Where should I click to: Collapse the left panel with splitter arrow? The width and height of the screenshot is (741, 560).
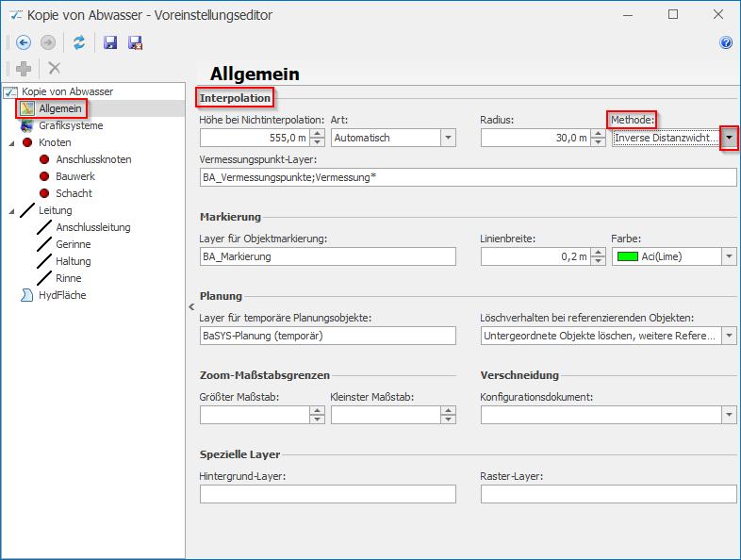pyautogui.click(x=191, y=307)
